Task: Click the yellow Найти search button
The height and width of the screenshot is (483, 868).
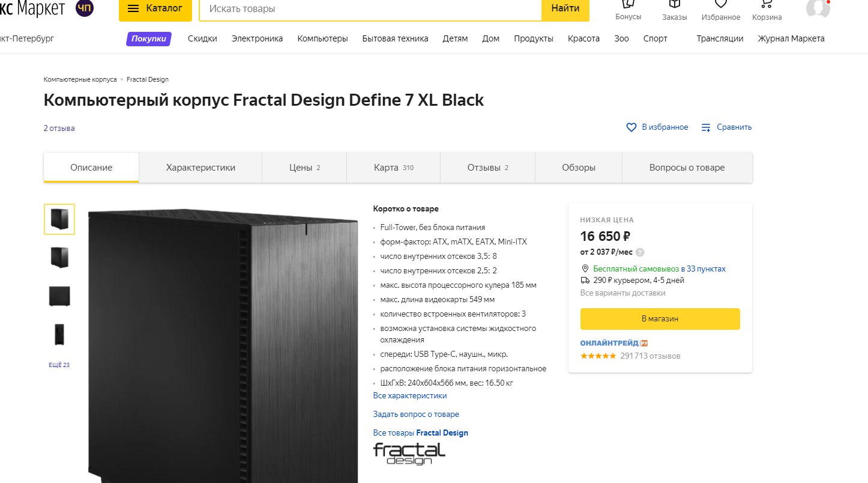Action: pyautogui.click(x=565, y=8)
